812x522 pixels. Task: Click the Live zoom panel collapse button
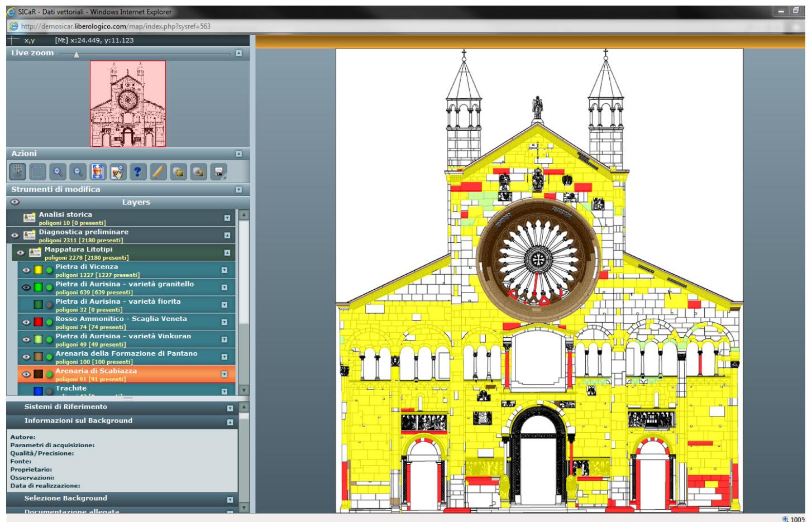(x=239, y=53)
